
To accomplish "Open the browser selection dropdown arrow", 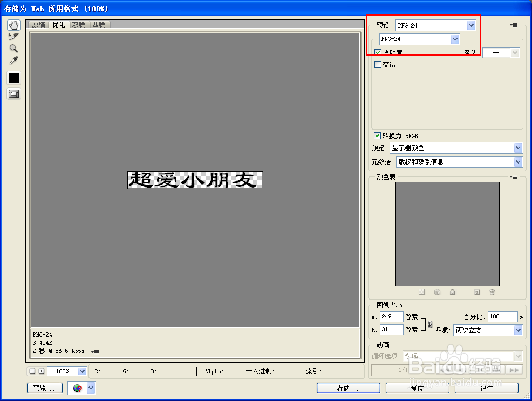I will pyautogui.click(x=91, y=388).
